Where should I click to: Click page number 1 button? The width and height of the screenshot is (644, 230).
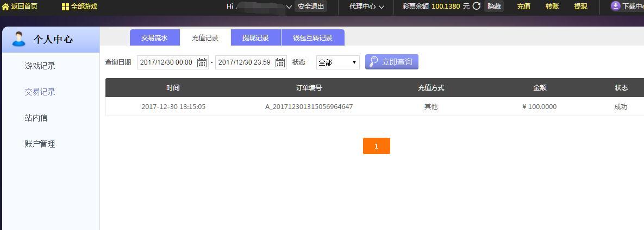tap(376, 146)
